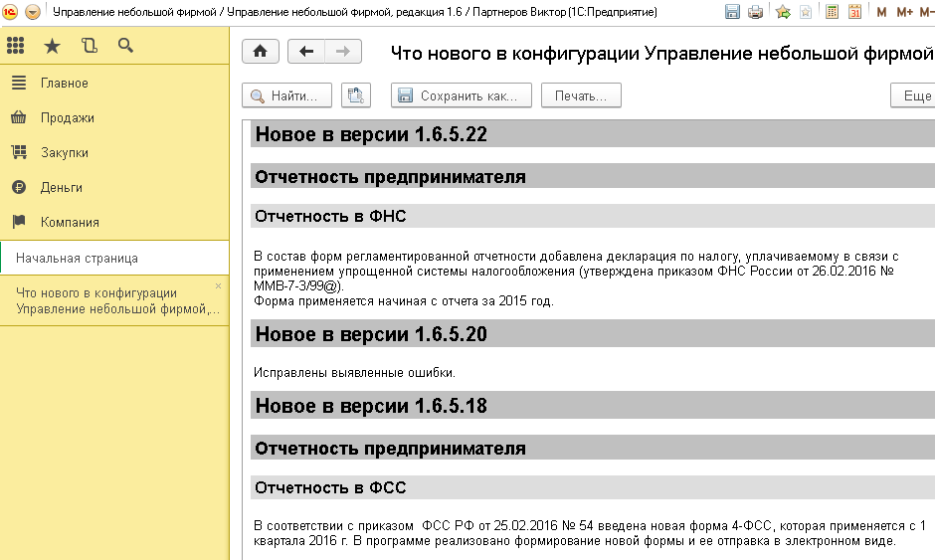This screenshot has width=935, height=560.
Task: Click the Найти... button
Action: pyautogui.click(x=286, y=95)
